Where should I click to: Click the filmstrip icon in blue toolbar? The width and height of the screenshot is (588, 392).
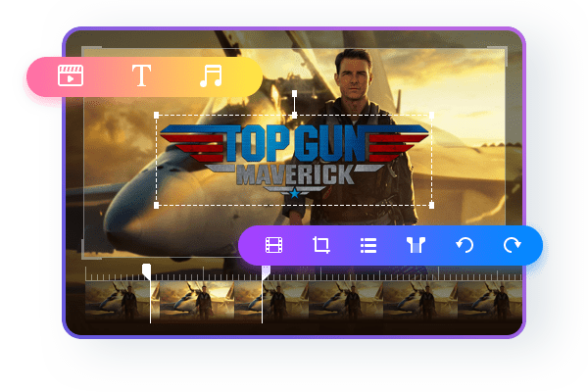(x=273, y=245)
